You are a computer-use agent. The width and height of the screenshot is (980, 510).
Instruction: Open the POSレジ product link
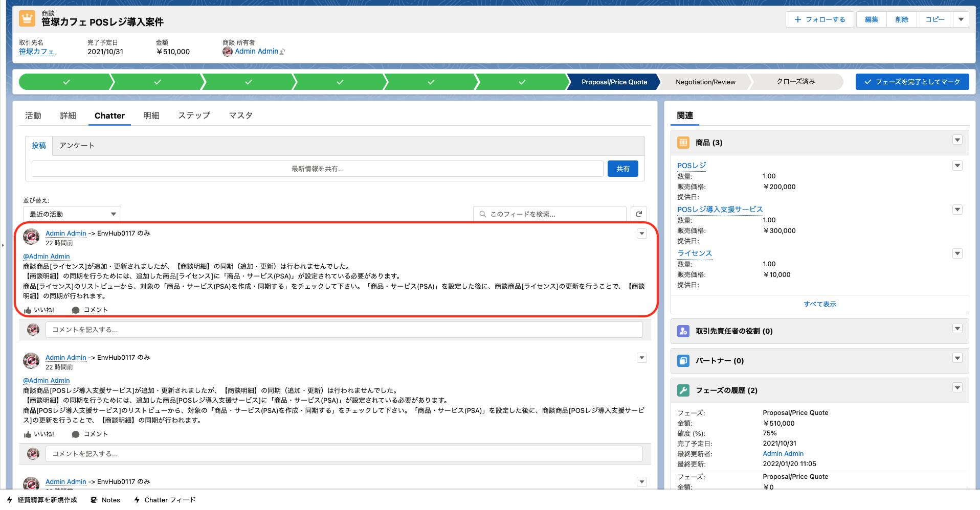coord(692,166)
